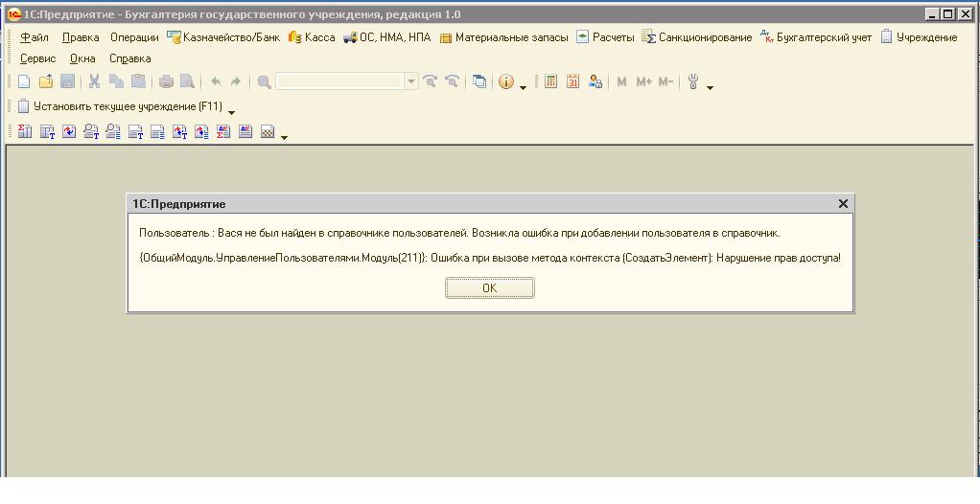Open the Касса menu
980x504 pixels.
click(x=312, y=37)
